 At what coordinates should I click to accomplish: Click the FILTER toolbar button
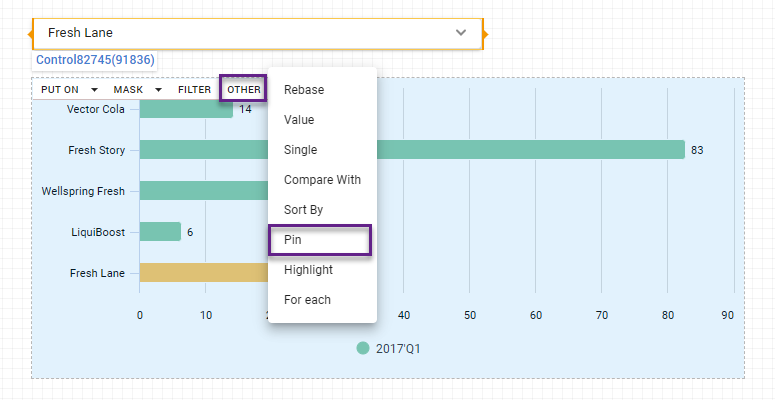(x=194, y=90)
